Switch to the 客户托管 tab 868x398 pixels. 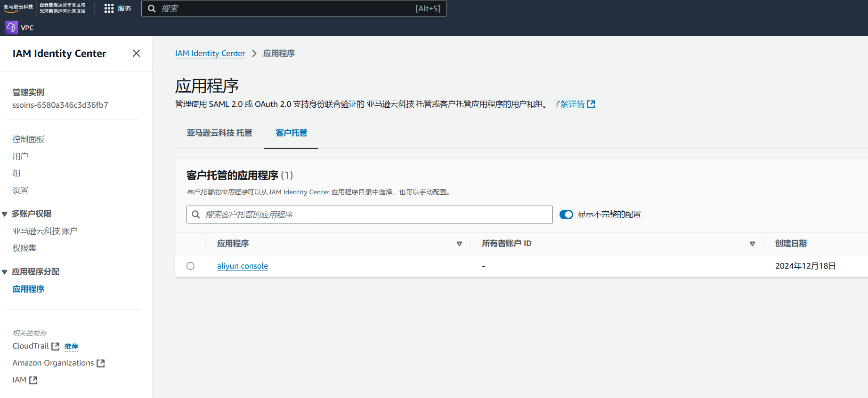pos(291,133)
